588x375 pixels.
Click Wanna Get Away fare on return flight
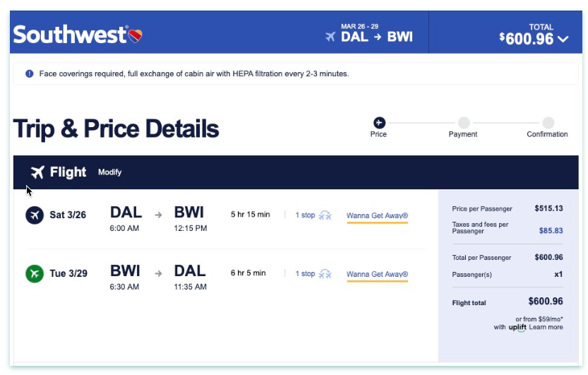(x=377, y=274)
